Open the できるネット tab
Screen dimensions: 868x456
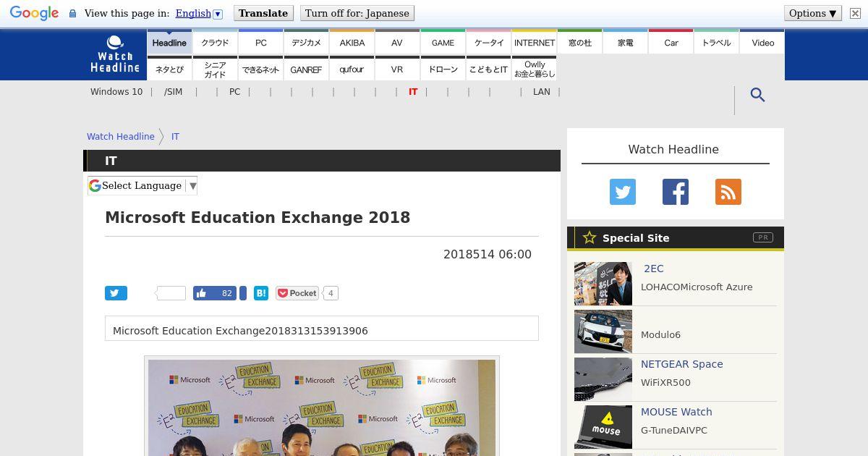pyautogui.click(x=260, y=69)
